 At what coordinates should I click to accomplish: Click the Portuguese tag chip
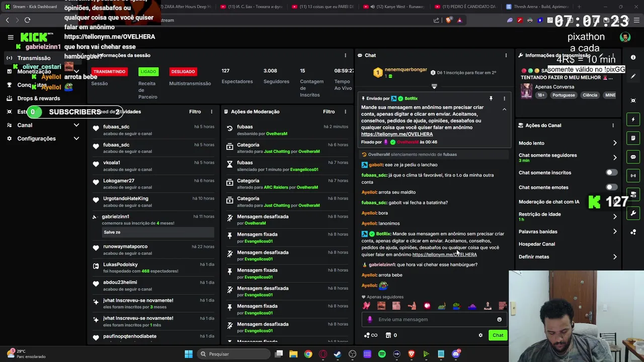tap(563, 95)
